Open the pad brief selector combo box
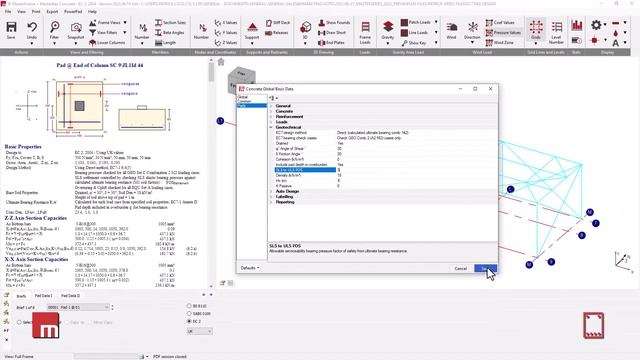This screenshot has width=640, height=360. pyautogui.click(x=78, y=307)
